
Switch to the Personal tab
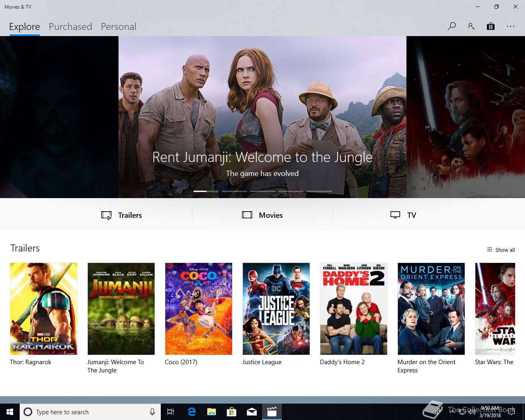[x=119, y=27]
